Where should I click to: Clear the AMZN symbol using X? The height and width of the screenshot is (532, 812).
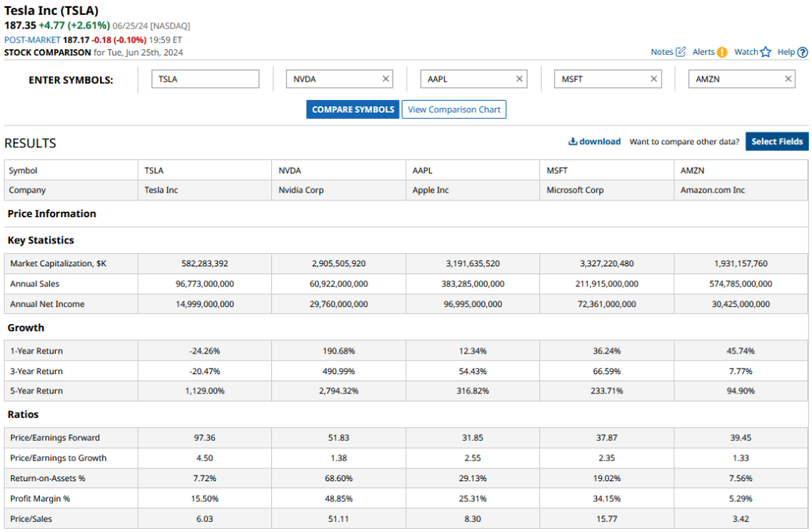[787, 79]
